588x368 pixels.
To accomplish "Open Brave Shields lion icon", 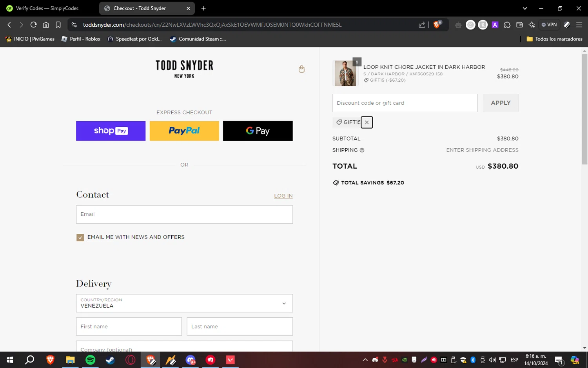I will 437,25.
